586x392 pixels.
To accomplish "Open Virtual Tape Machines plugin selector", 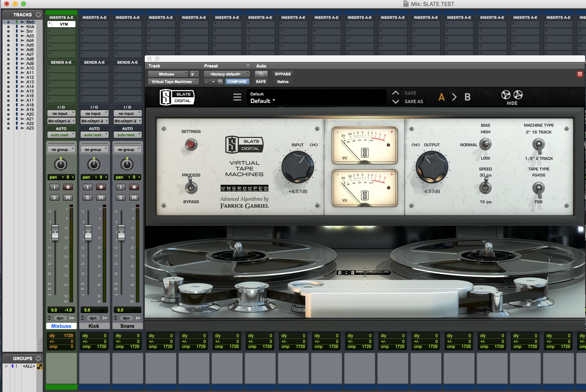I will click(x=174, y=82).
